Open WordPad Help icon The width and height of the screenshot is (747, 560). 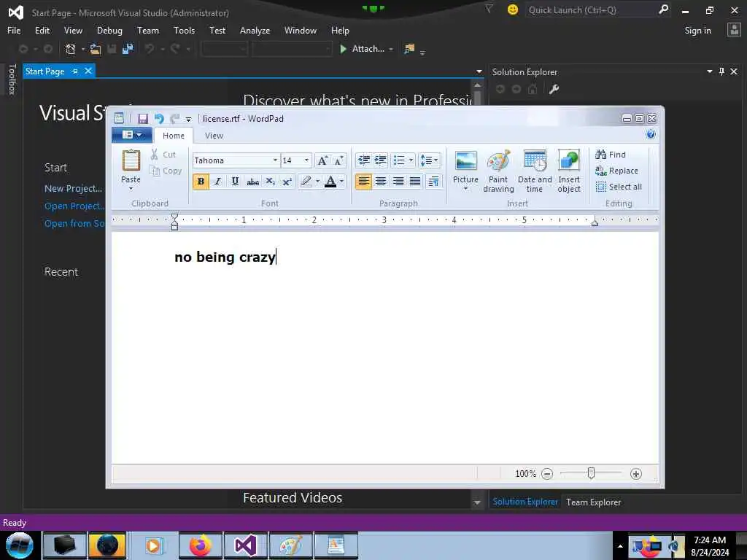650,135
